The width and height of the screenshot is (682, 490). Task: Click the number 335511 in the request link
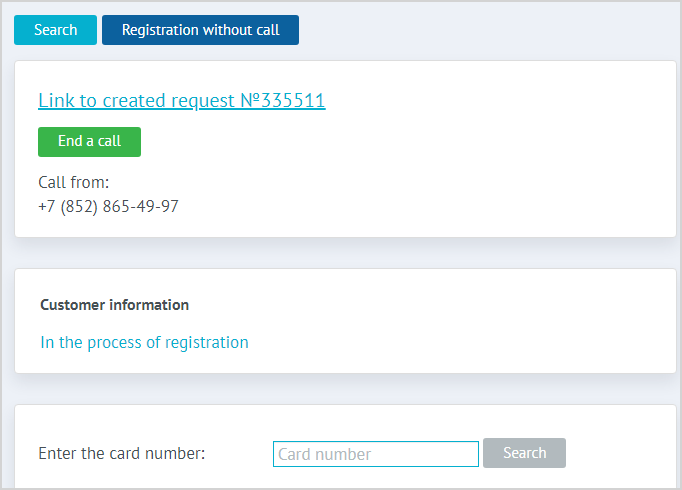(292, 100)
